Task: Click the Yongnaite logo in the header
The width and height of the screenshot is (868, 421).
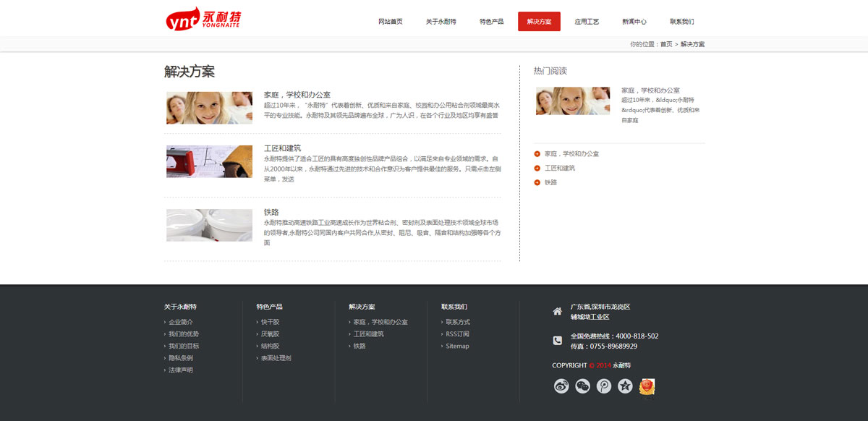Action: (x=203, y=20)
